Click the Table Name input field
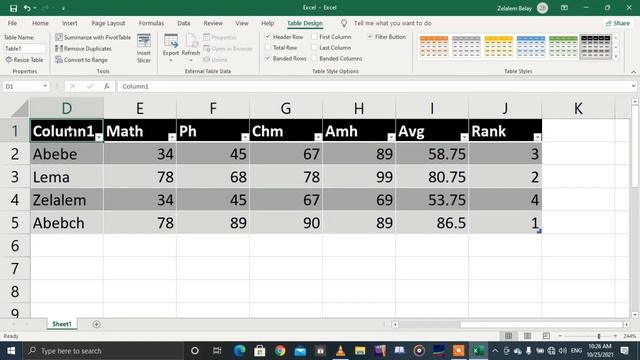This screenshot has height=360, width=640. click(x=24, y=49)
